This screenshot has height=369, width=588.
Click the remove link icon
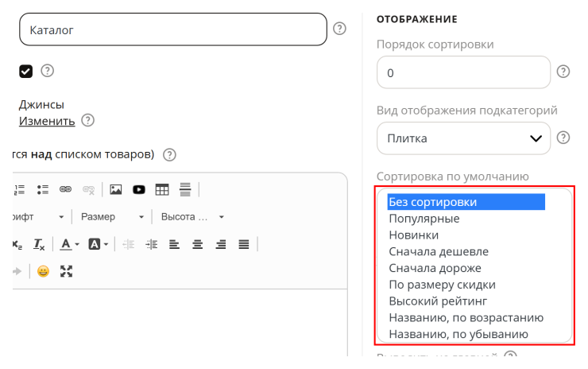88,189
